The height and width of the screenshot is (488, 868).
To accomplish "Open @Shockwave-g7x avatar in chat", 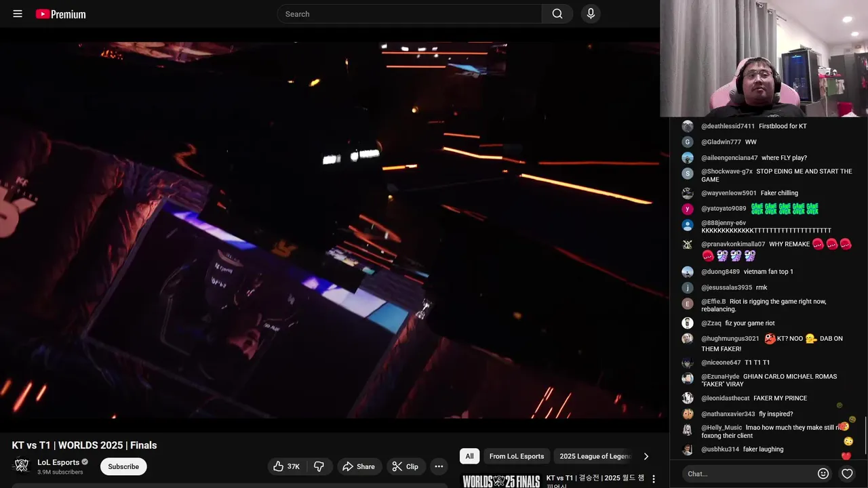I will tap(688, 174).
